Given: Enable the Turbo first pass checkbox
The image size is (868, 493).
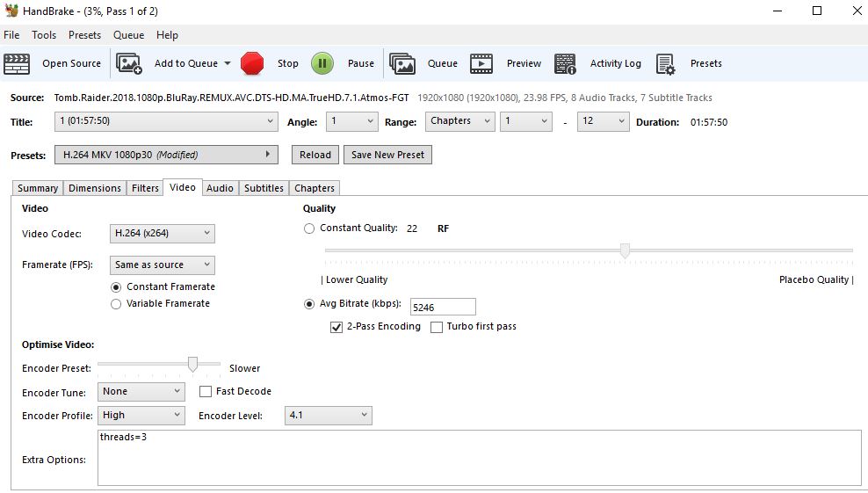Looking at the screenshot, I should coord(437,328).
